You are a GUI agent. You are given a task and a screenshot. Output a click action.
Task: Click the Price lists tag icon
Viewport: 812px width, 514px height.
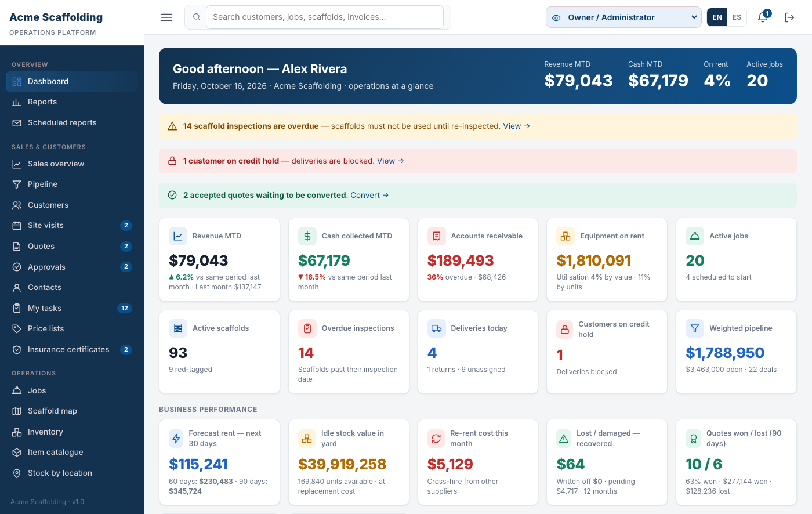pos(17,329)
